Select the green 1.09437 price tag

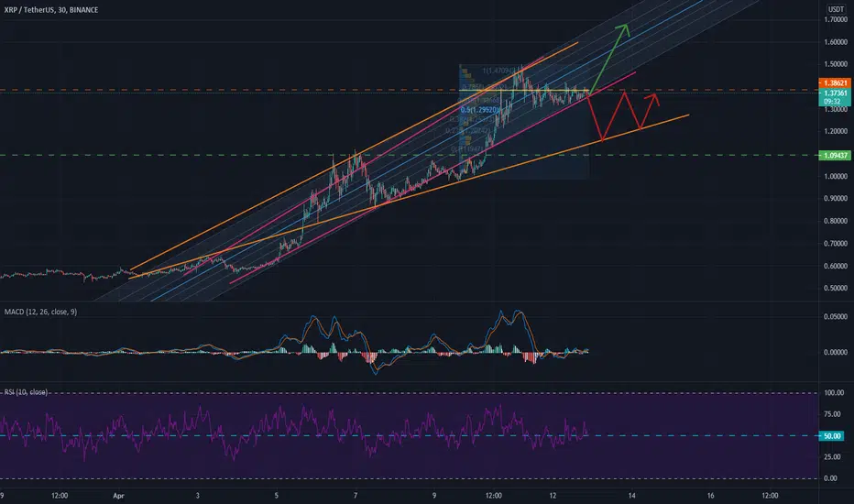point(835,155)
